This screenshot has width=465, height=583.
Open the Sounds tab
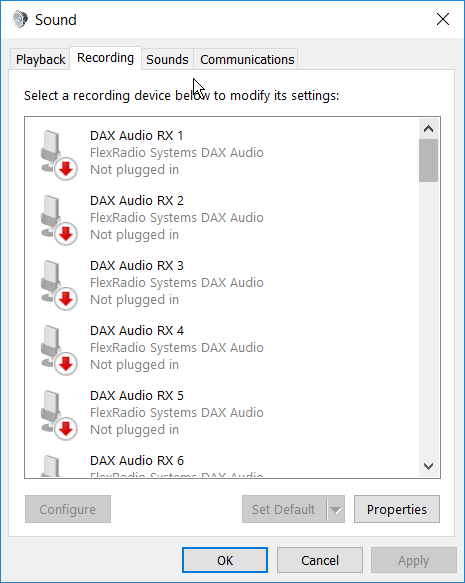[x=167, y=59]
